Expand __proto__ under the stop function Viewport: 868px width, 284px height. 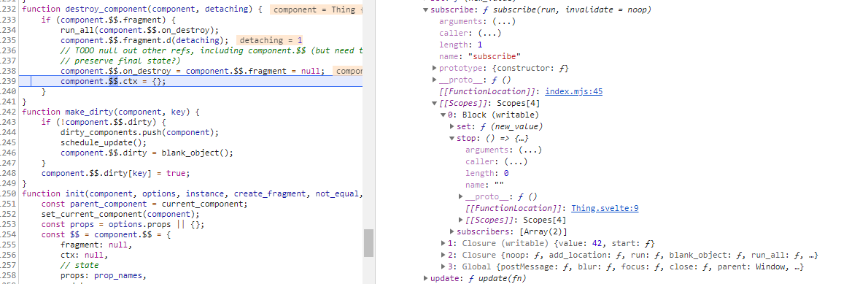click(x=461, y=196)
